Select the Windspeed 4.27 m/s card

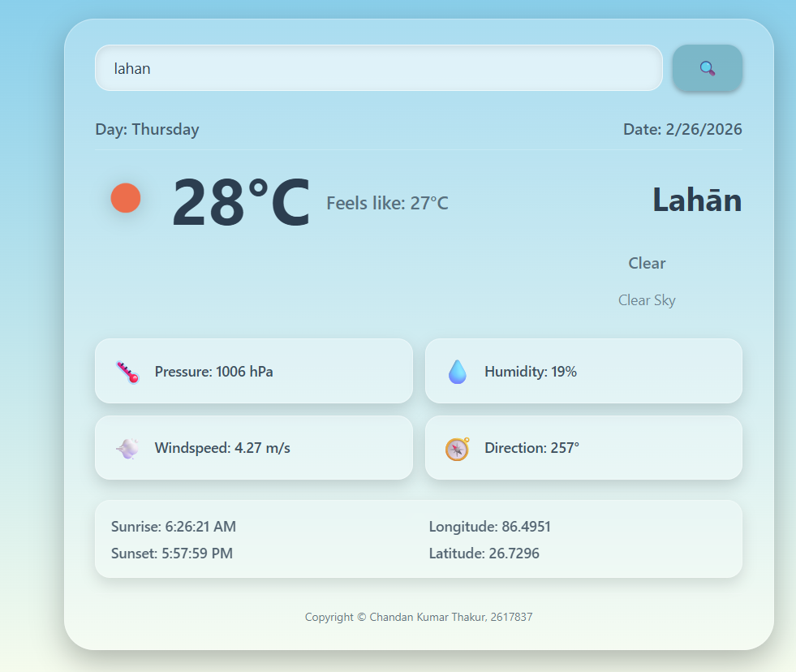253,448
